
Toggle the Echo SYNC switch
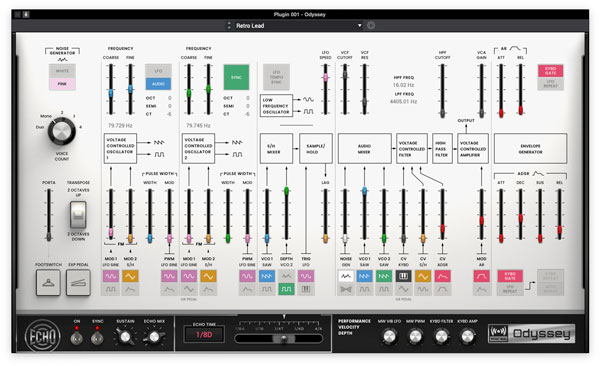(97, 338)
